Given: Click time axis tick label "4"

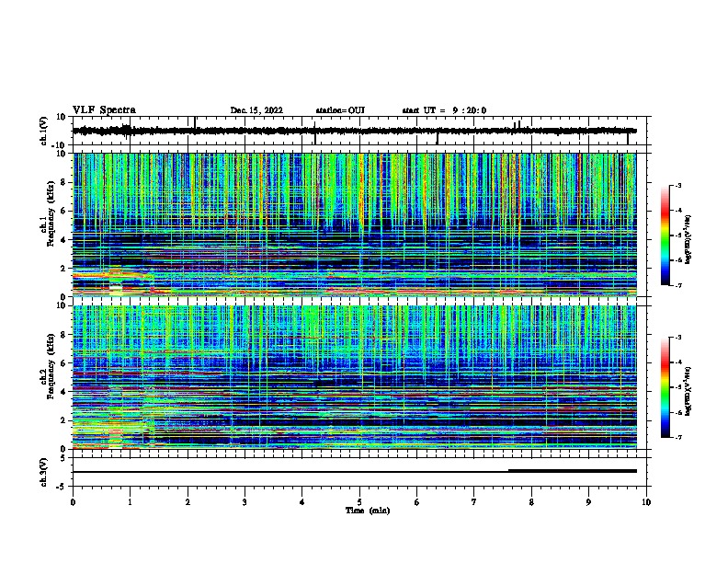Looking at the screenshot, I should tap(302, 502).
